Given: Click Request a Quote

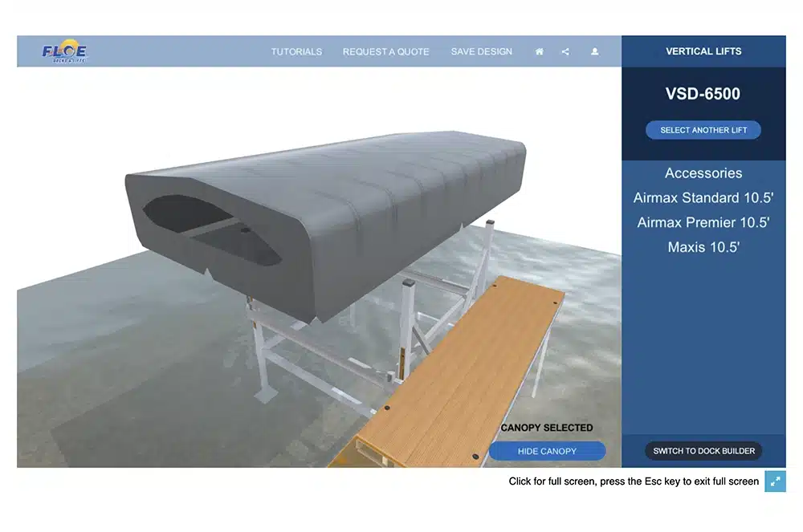Looking at the screenshot, I should (386, 51).
